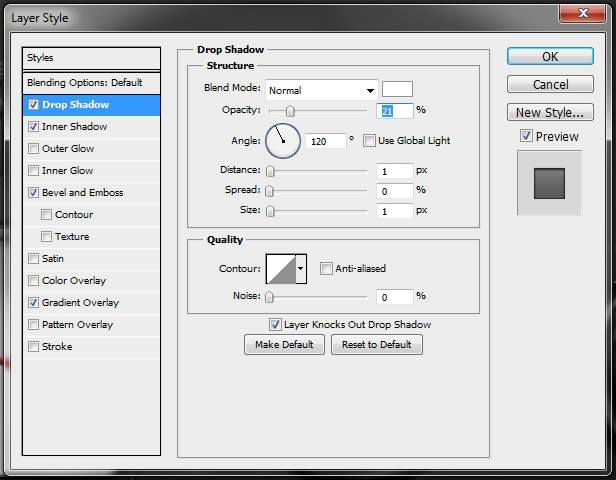Image resolution: width=616 pixels, height=480 pixels.
Task: Open the Contour picker dropdown arrow
Action: coord(301,269)
